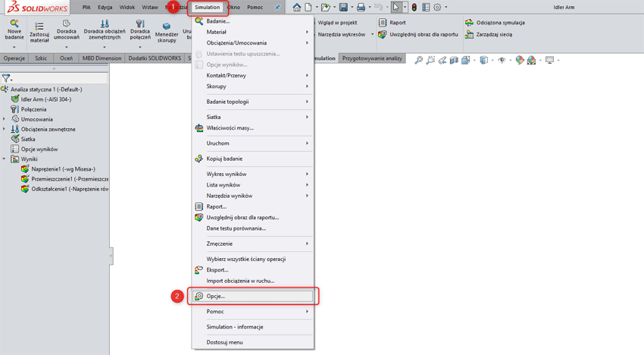
Task: Switch to the Szkic tab
Action: 41,58
